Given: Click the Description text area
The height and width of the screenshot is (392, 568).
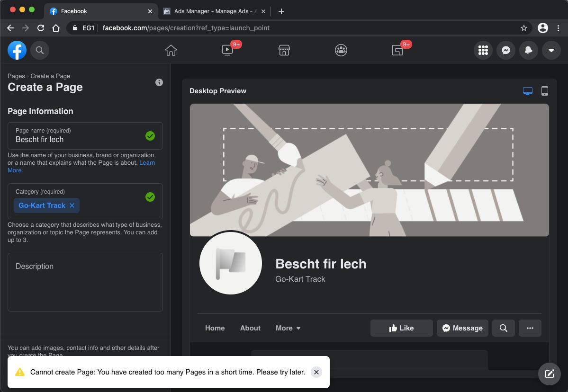Looking at the screenshot, I should click(x=85, y=282).
